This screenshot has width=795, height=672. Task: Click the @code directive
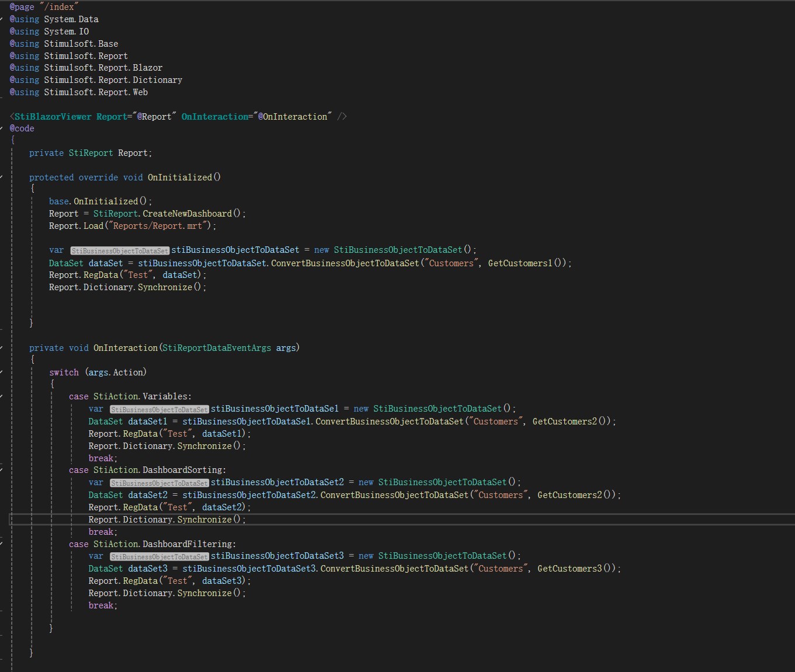coord(22,128)
